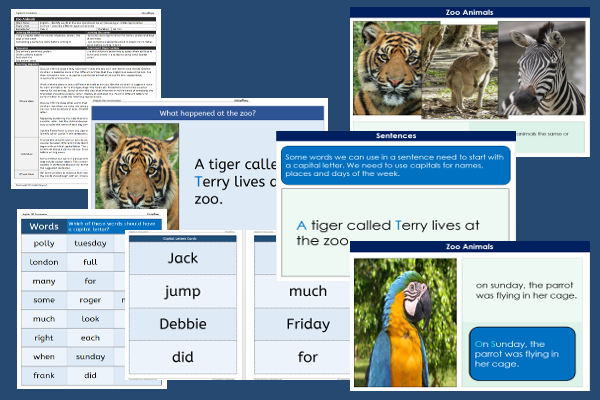Select the "when" cell in Words worksheet
The height and width of the screenshot is (400, 600).
click(44, 357)
